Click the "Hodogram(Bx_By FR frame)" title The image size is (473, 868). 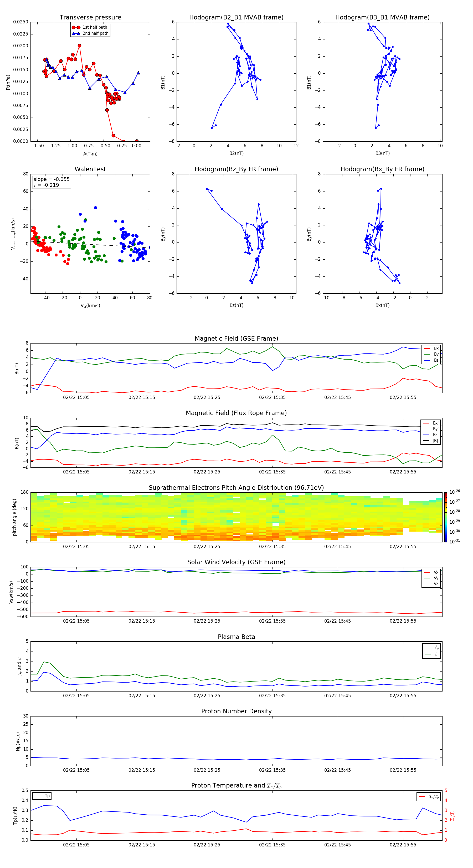382,169
